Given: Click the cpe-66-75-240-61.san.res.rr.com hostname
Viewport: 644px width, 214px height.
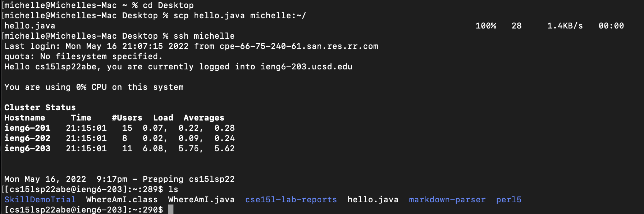Looking at the screenshot, I should [299, 46].
